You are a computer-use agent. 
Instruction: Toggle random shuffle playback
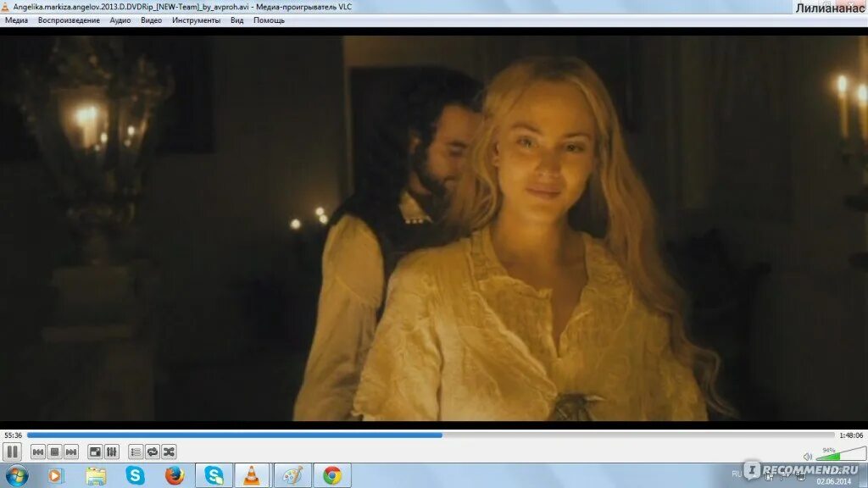pyautogui.click(x=169, y=452)
